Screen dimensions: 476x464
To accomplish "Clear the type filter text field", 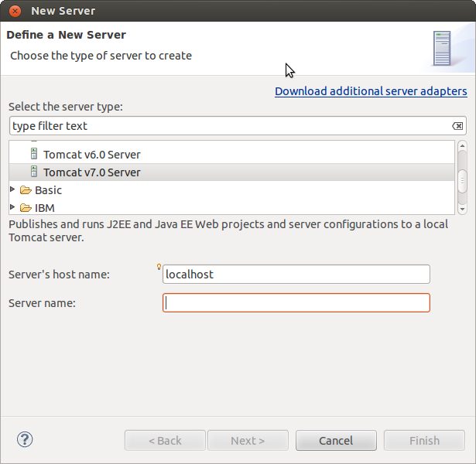I will click(x=457, y=126).
